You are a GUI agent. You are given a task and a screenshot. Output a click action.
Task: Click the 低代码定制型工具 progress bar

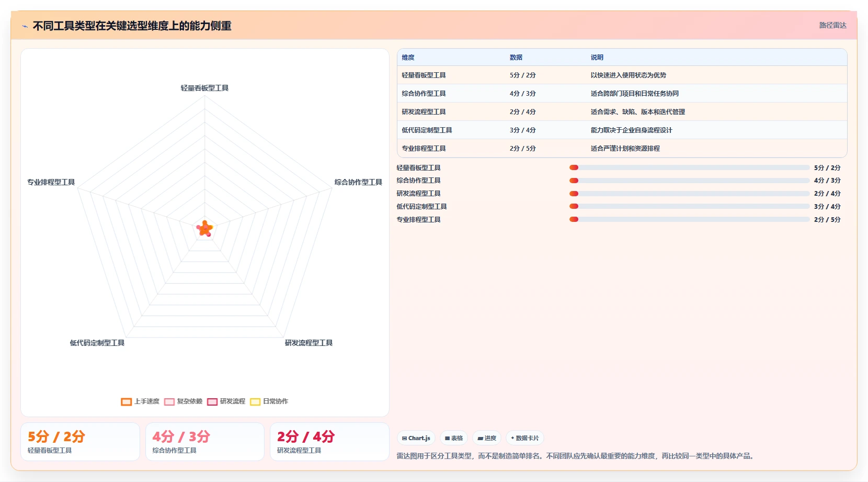(x=689, y=207)
